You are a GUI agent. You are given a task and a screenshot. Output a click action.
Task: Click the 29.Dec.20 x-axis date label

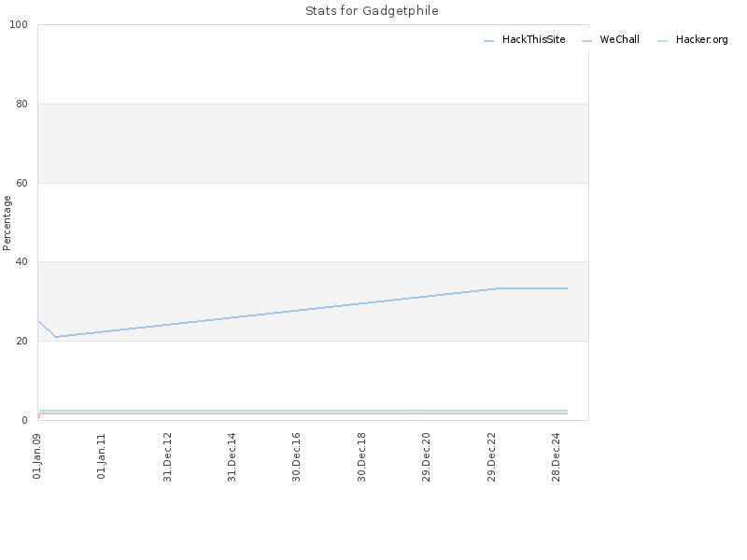[426, 457]
